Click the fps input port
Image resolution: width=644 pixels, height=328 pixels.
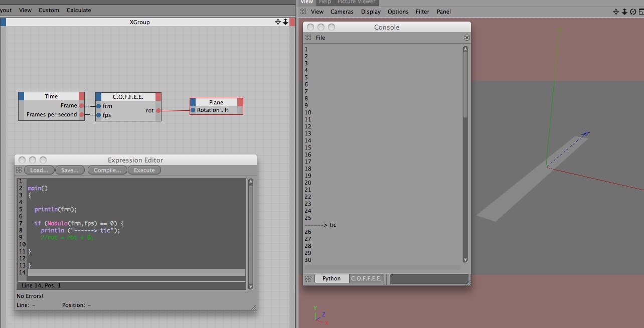(x=98, y=115)
